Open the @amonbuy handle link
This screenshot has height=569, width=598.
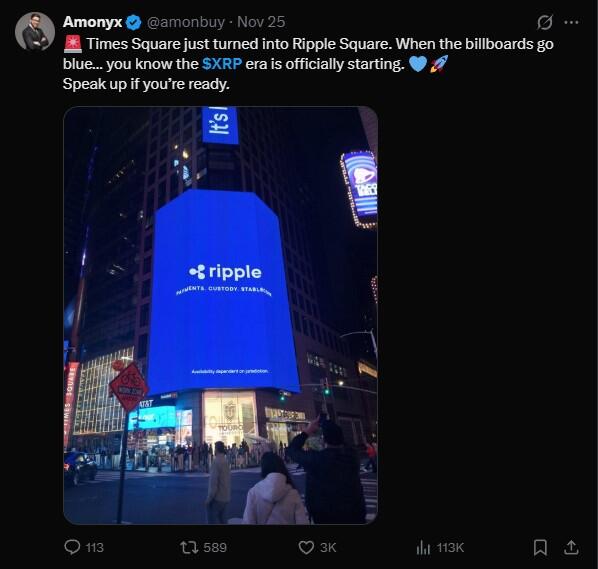pos(186,22)
